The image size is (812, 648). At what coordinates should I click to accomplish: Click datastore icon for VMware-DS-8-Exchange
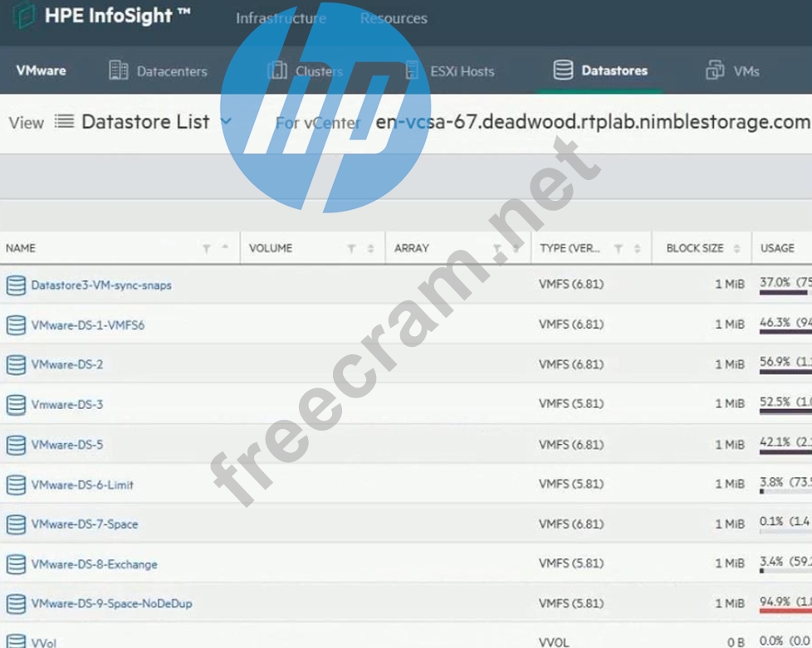[16, 564]
